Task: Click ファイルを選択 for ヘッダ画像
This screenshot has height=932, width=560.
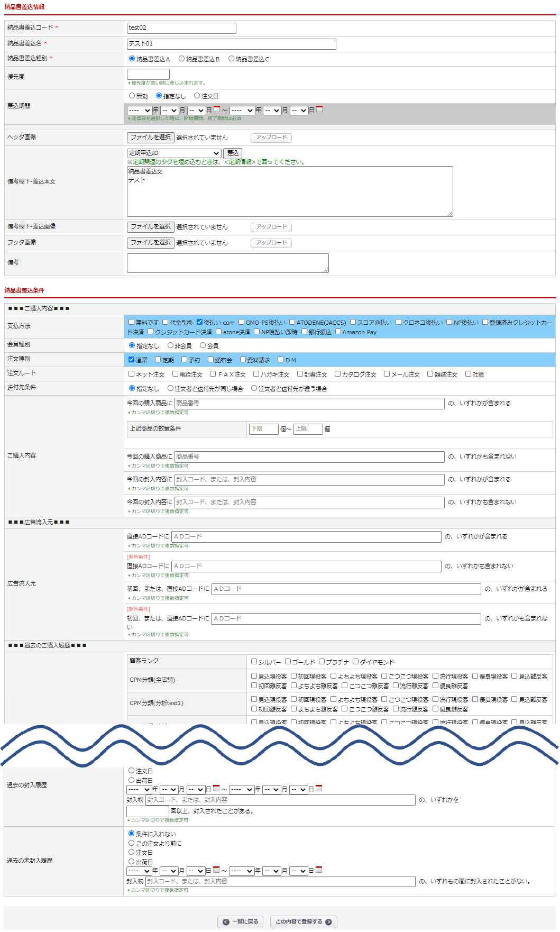Action: point(151,138)
